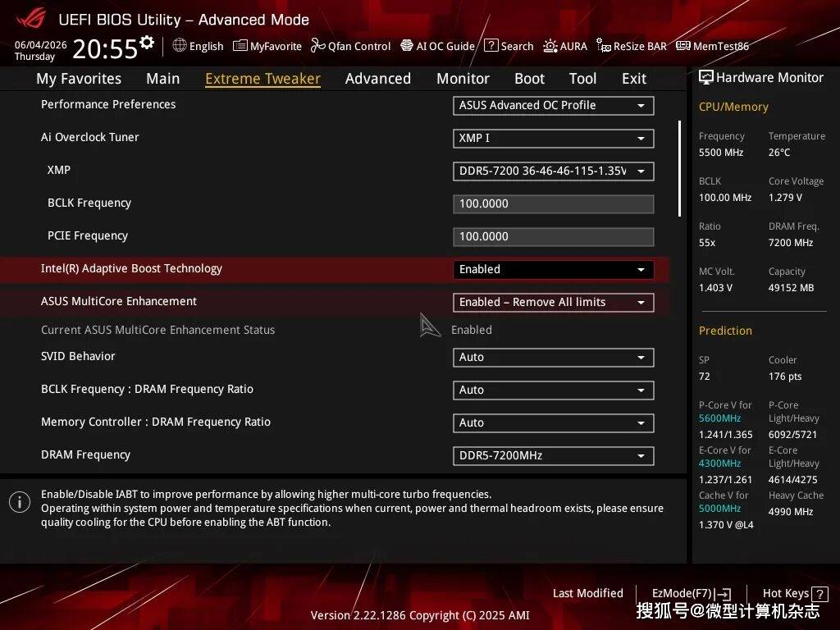Open clock settings gear icon
Viewport: 840px width, 630px height.
tap(147, 43)
